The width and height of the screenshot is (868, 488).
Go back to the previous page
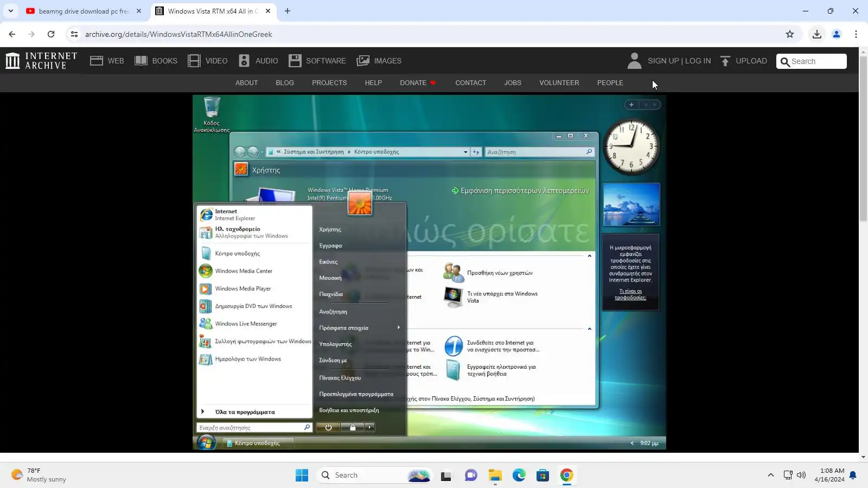pos(12,34)
